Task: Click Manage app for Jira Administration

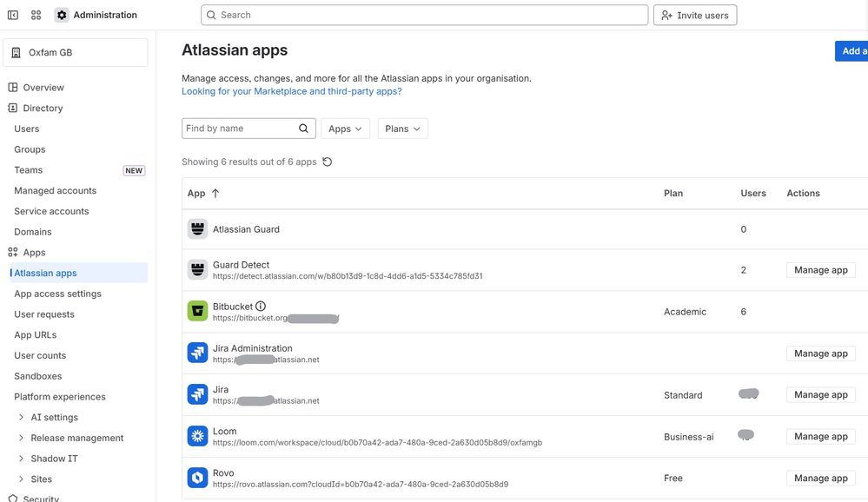Action: pyautogui.click(x=821, y=353)
